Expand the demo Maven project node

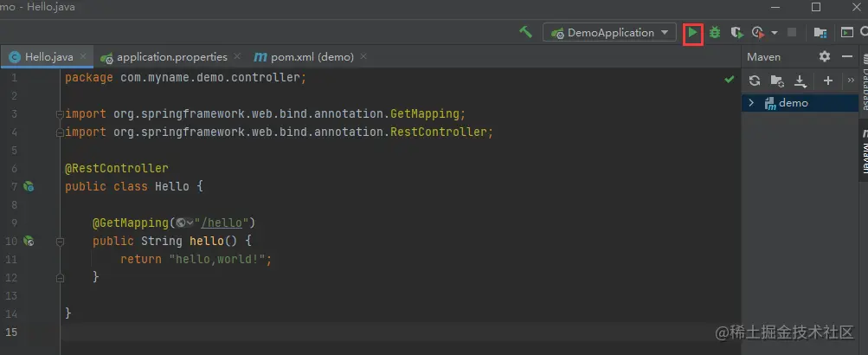coord(751,103)
